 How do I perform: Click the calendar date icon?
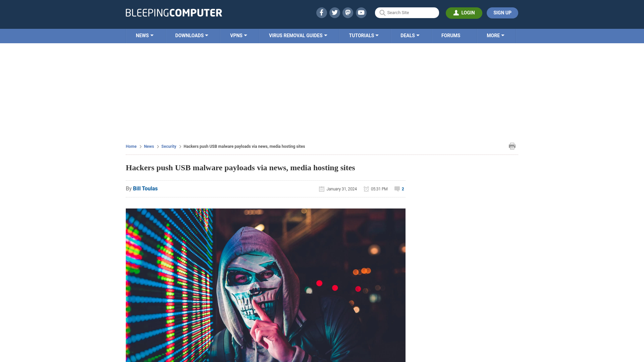(322, 189)
